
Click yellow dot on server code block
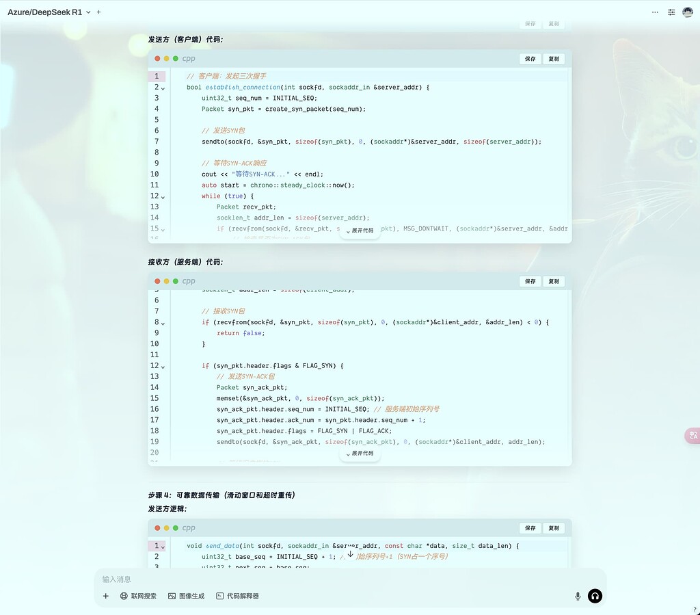167,281
